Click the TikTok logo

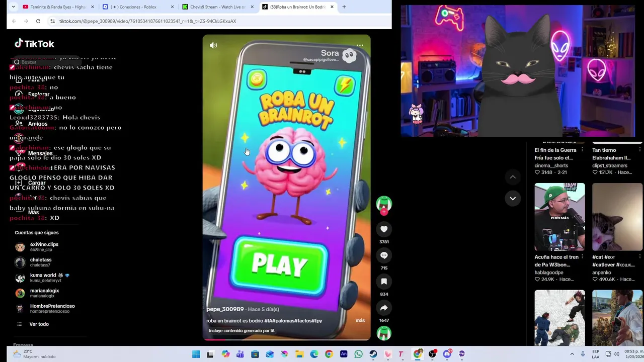point(34,44)
